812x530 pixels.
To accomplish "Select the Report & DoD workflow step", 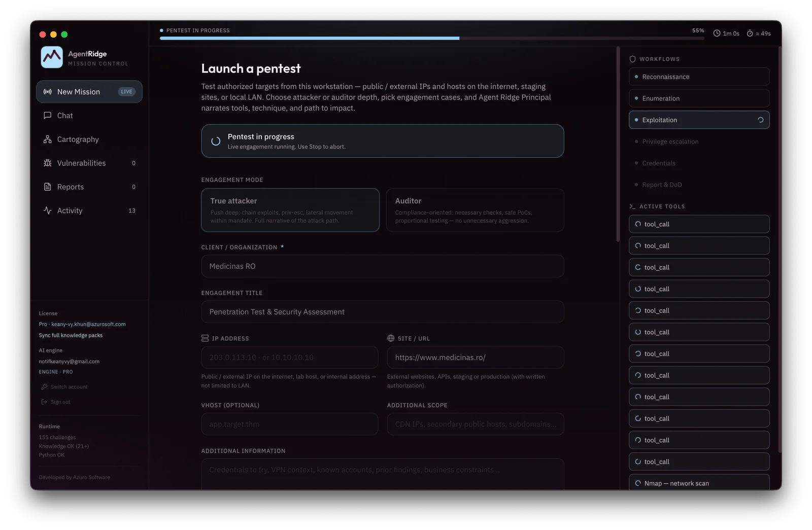I will 699,185.
